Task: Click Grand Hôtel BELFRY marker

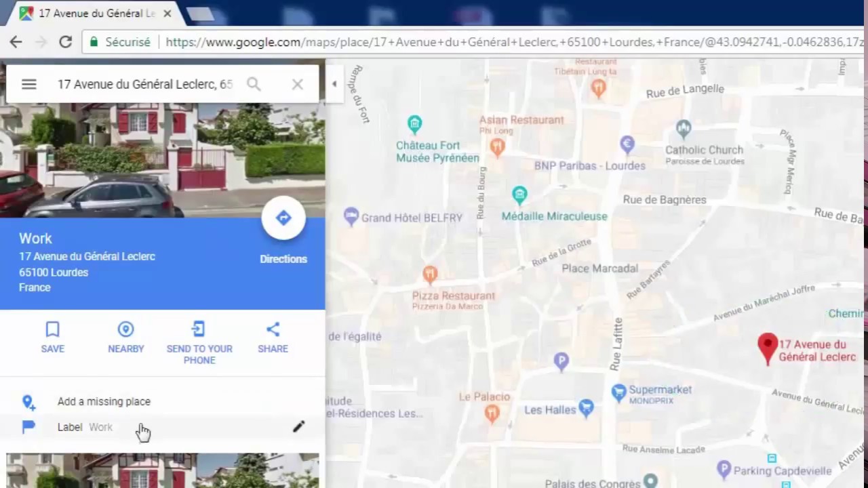Action: 351,217
